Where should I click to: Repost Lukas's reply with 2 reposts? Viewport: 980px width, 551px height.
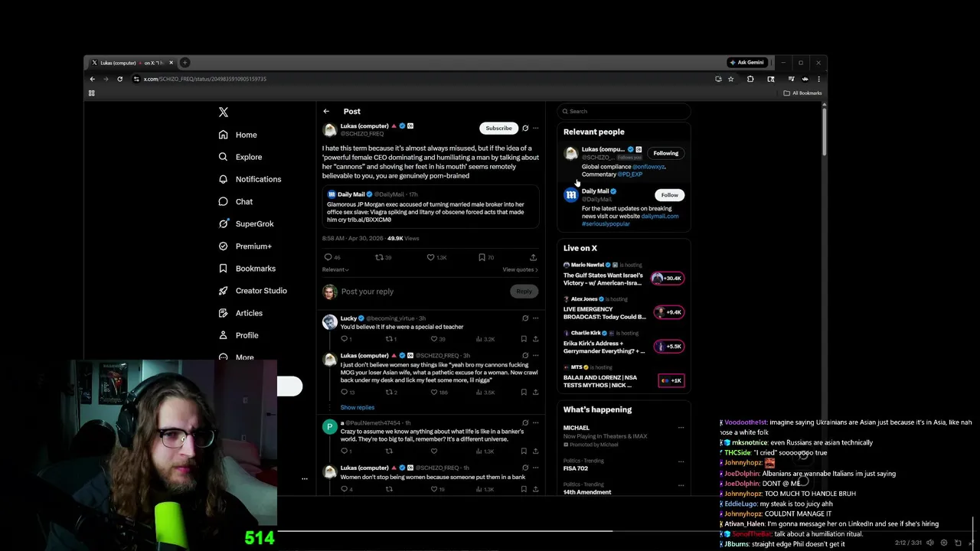tap(389, 393)
